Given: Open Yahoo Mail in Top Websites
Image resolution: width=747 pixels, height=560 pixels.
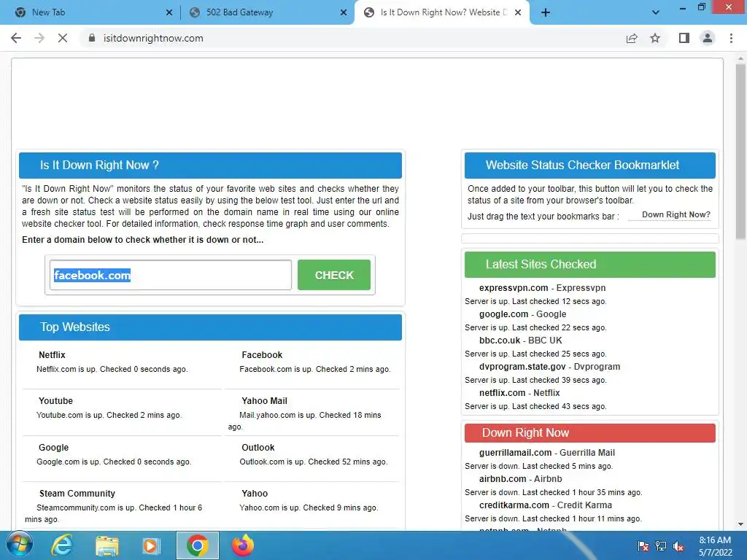Looking at the screenshot, I should click(x=264, y=401).
